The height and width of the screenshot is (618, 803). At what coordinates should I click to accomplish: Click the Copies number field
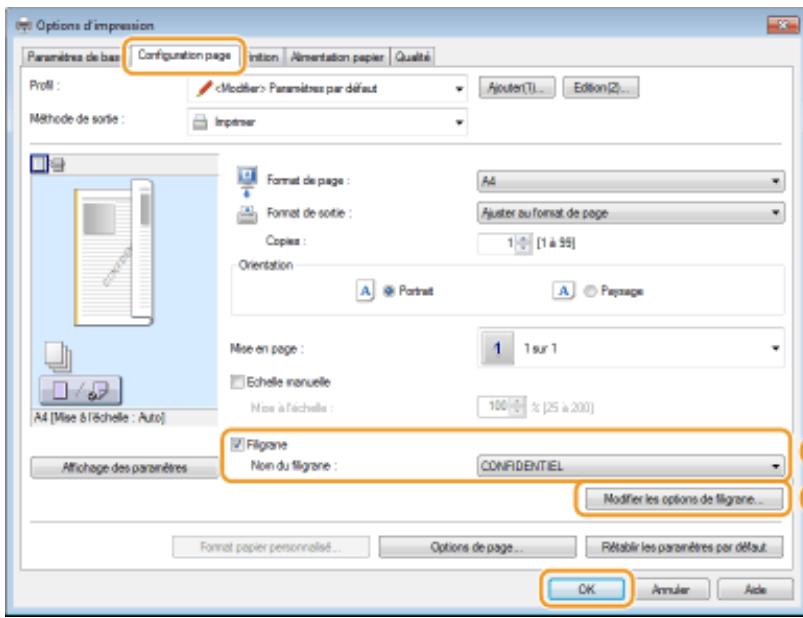[496, 243]
